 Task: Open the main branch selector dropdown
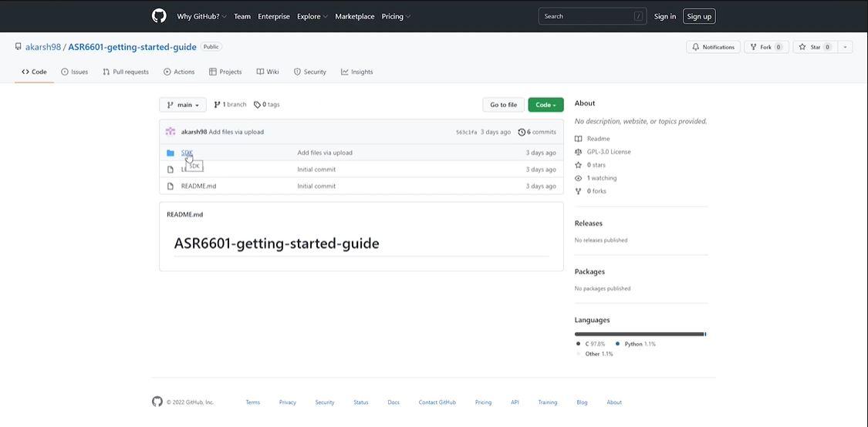[x=183, y=105]
